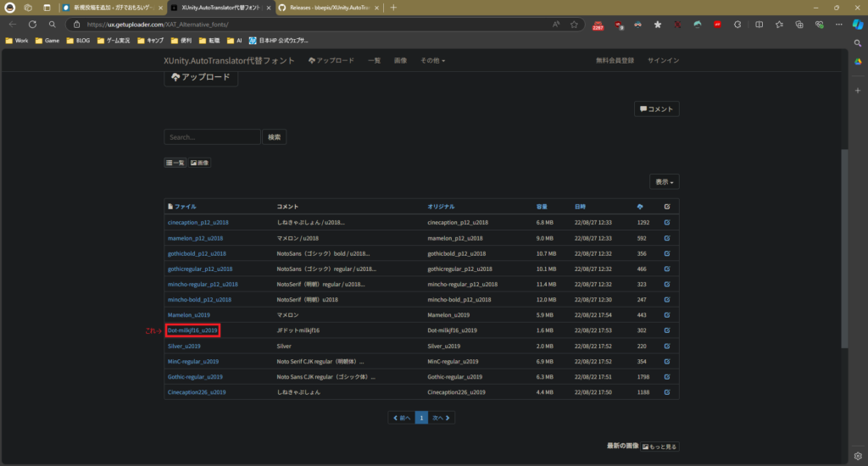Add page to favorites with star icon
Viewport: 868px width, 466px height.
coord(574,25)
